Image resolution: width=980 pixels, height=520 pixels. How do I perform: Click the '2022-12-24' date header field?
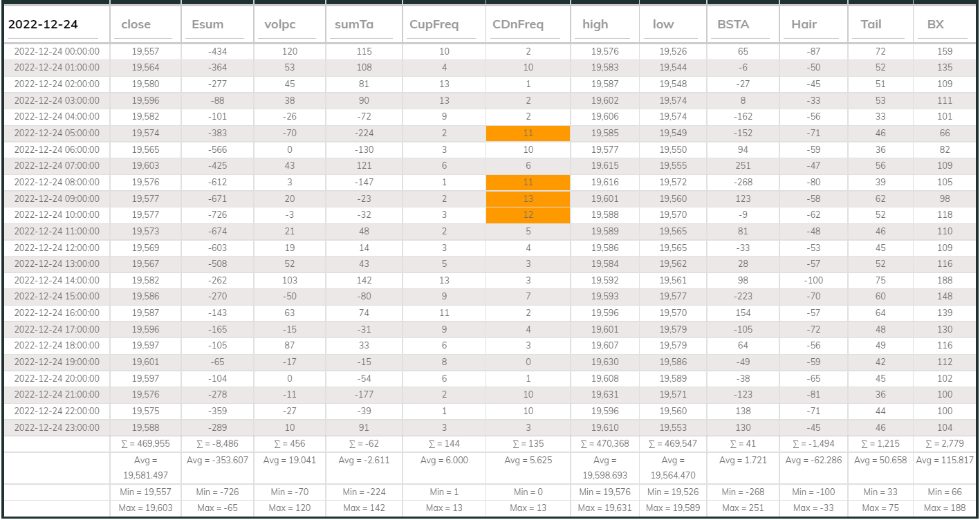(x=53, y=25)
